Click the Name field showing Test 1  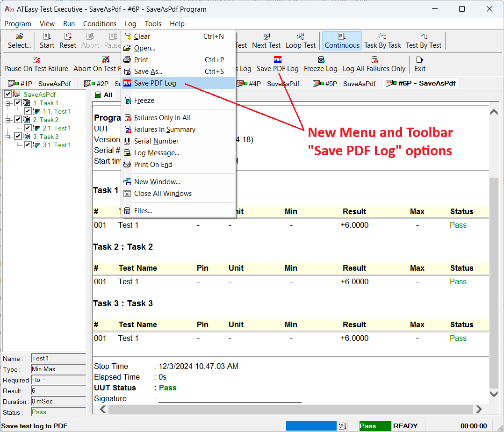pos(58,358)
